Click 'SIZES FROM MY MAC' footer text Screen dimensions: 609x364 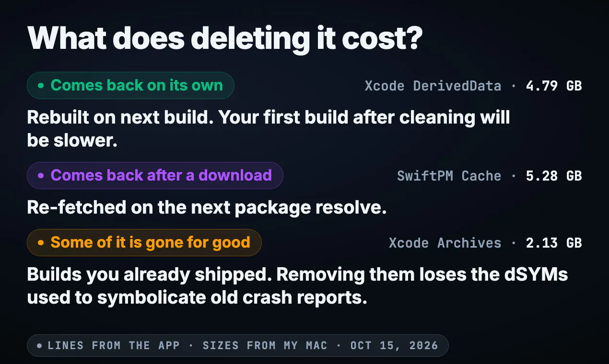(x=265, y=346)
